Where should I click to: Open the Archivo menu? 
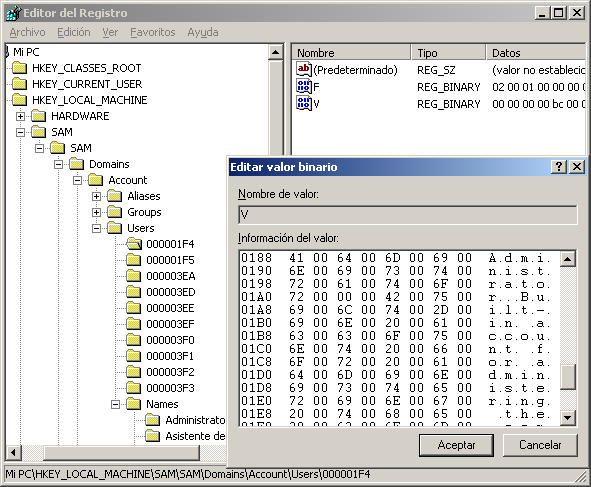[x=28, y=32]
